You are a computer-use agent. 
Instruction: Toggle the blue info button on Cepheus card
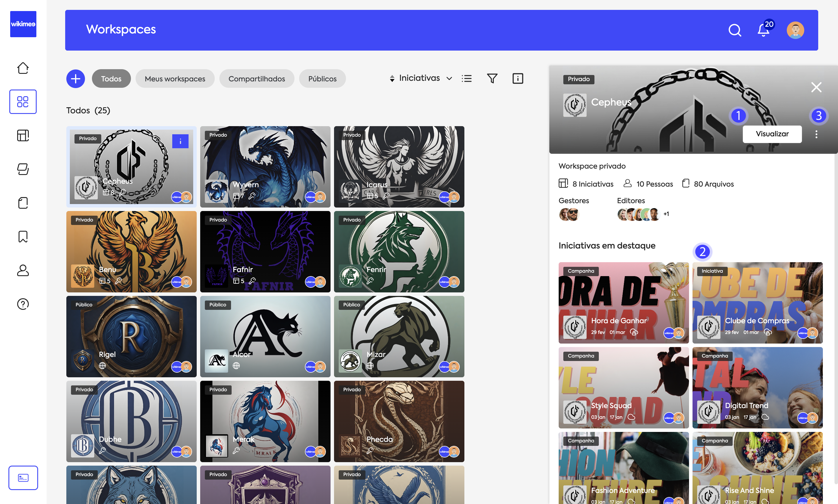pyautogui.click(x=180, y=141)
